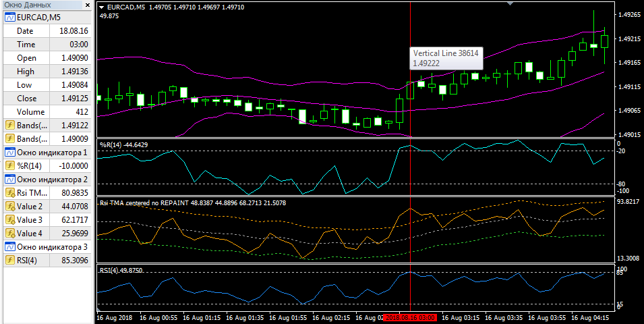This screenshot has height=324, width=644.
Task: Click the Close row value 1.49125
Action: click(70, 99)
